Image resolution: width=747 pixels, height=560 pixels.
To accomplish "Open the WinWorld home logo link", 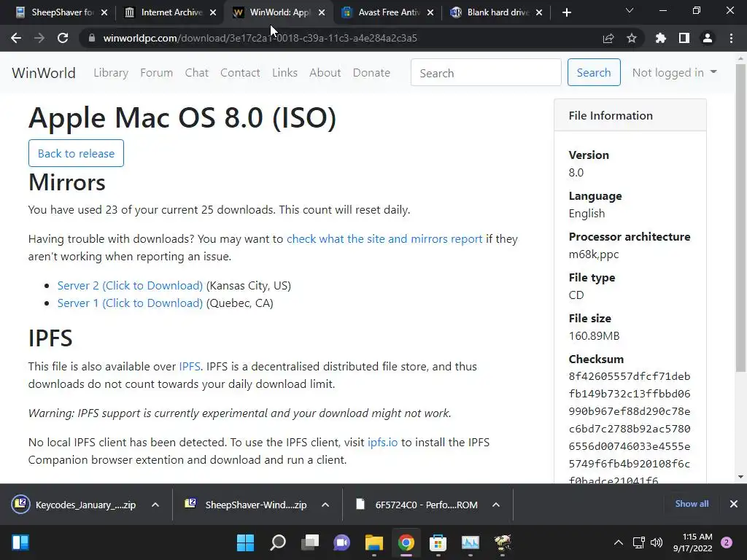I will coord(44,73).
